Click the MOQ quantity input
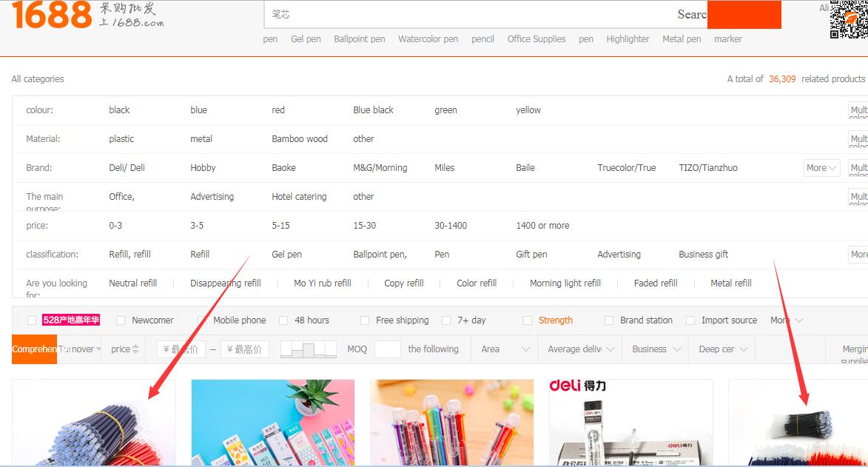 tap(388, 349)
